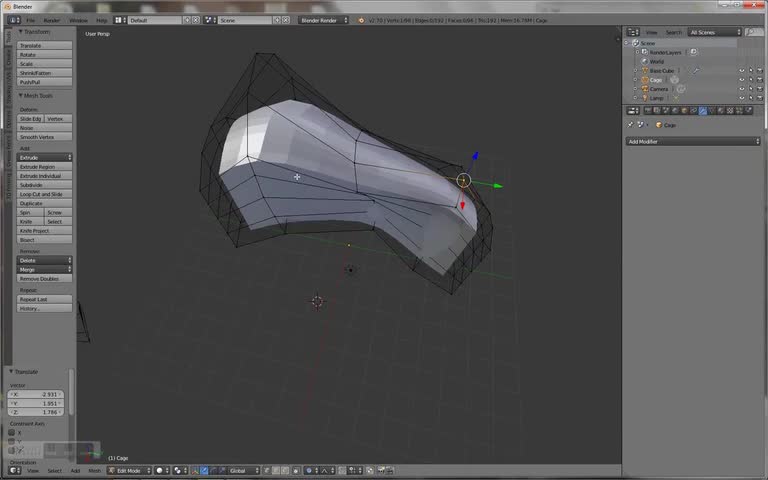768x480 pixels.
Task: Open the Merge dropdown in tool shelf
Action: coord(45,269)
